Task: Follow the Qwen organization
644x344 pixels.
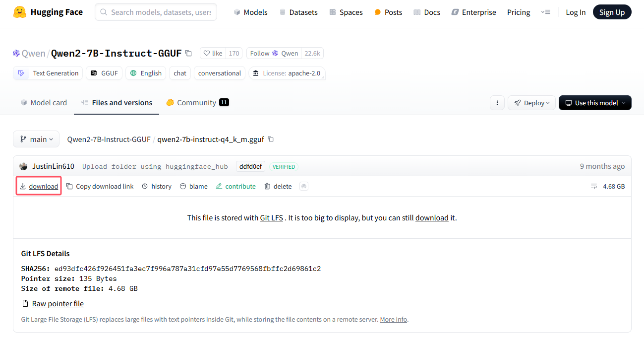Action: coord(274,53)
